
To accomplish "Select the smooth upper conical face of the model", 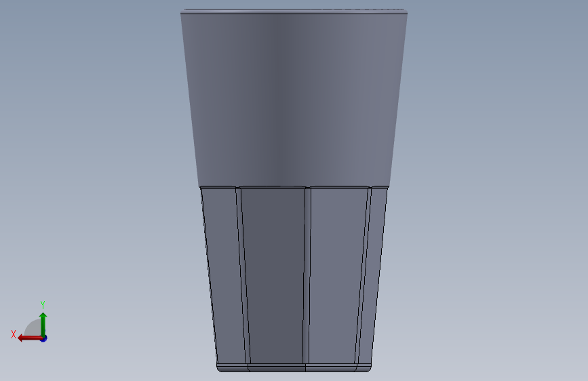I will point(294,100).
